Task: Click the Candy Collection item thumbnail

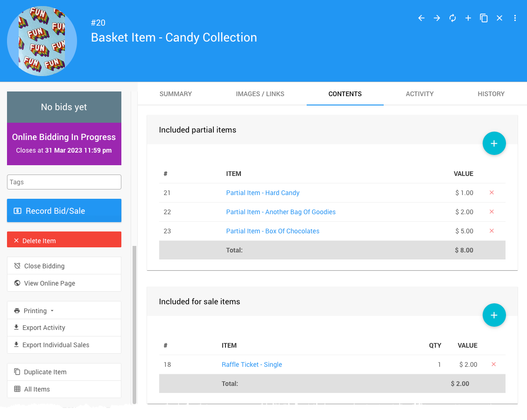Action: [42, 41]
